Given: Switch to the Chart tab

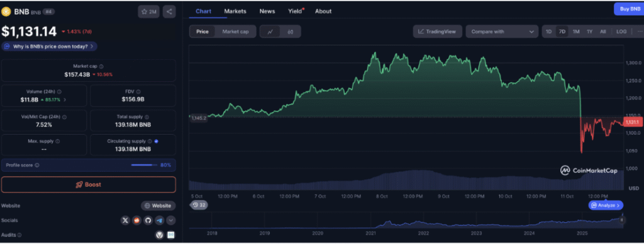Looking at the screenshot, I should coord(204,11).
